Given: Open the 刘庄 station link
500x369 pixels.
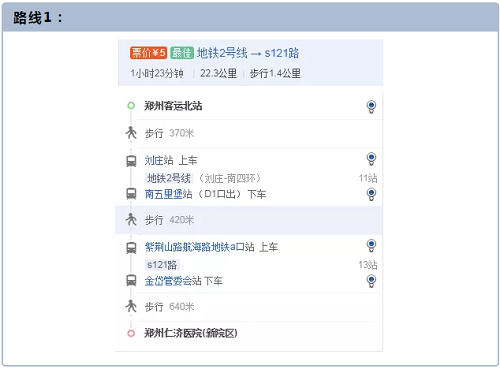Looking at the screenshot, I should coord(154,160).
